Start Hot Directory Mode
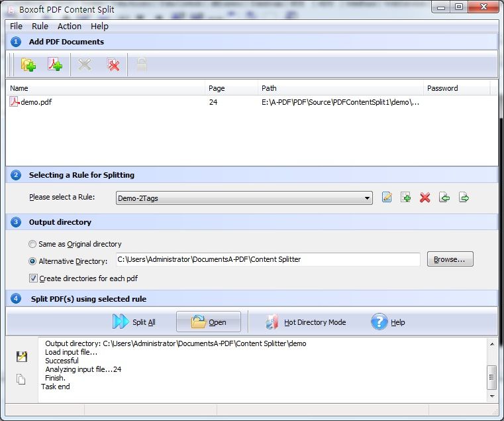 (305, 322)
